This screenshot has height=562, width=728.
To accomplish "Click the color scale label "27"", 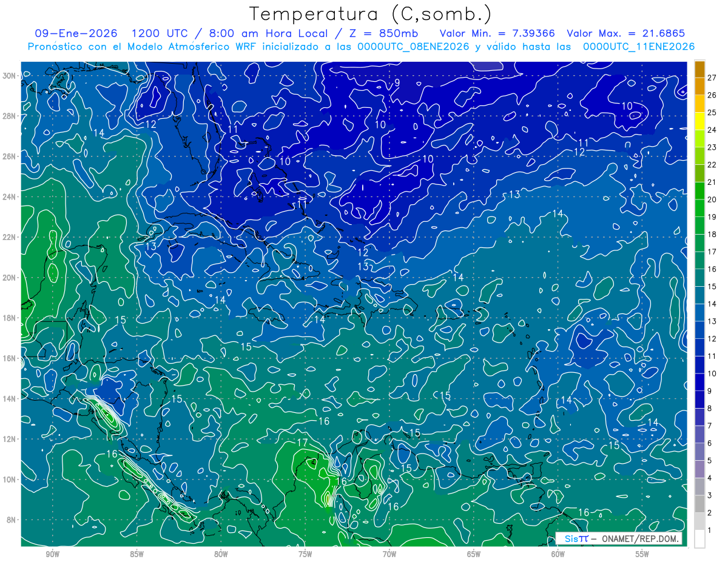I will point(712,78).
